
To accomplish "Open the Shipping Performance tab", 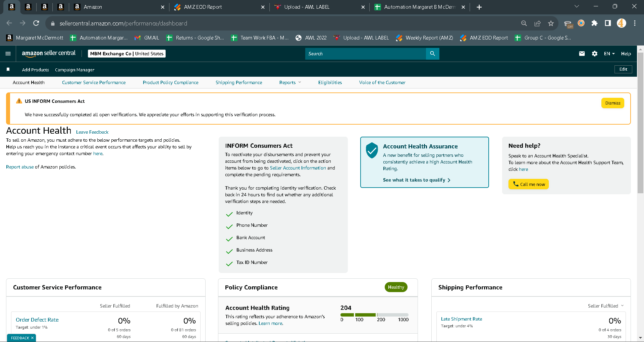I will click(x=239, y=82).
